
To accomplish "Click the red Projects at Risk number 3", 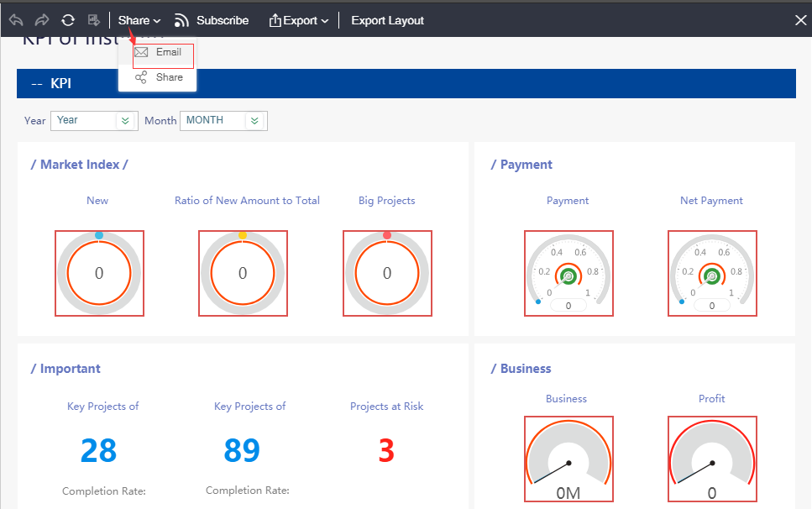I will click(x=386, y=451).
